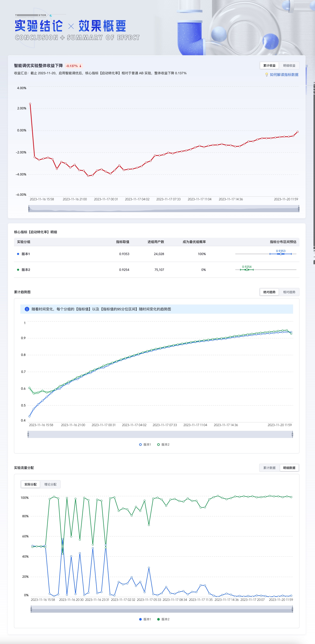Select 相对趋势 tab in 累计趋势图
Image resolution: width=315 pixels, height=644 pixels.
pyautogui.click(x=289, y=292)
